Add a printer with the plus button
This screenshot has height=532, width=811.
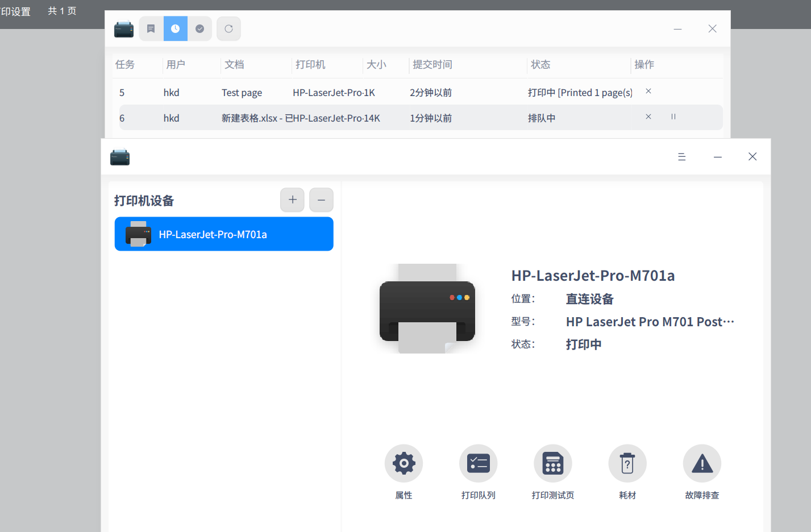[292, 199]
